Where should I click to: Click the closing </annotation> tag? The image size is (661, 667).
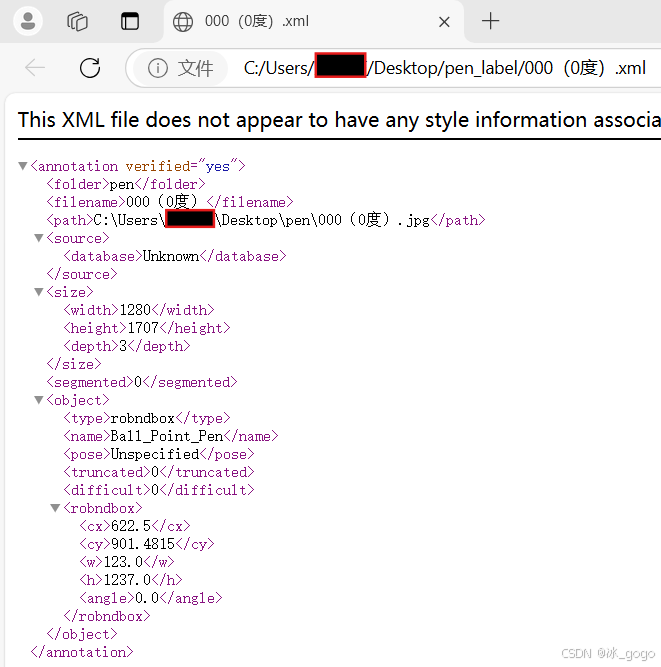pyautogui.click(x=82, y=652)
